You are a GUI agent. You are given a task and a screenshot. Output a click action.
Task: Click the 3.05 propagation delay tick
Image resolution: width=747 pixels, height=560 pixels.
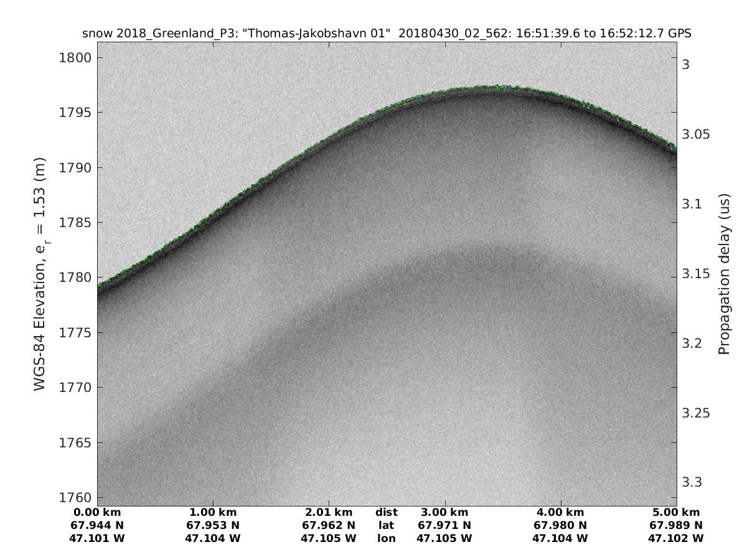coord(697,134)
